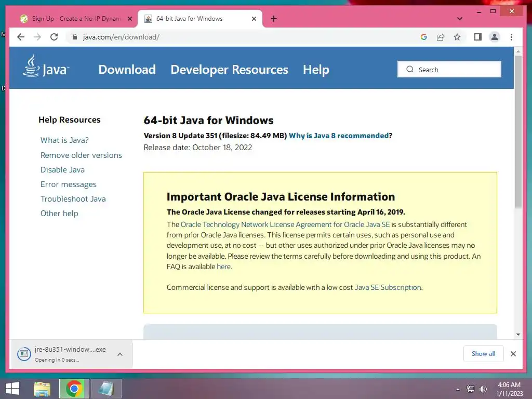Viewport: 532px width, 399px height.
Task: Click the Google icon in address bar
Action: [424, 37]
